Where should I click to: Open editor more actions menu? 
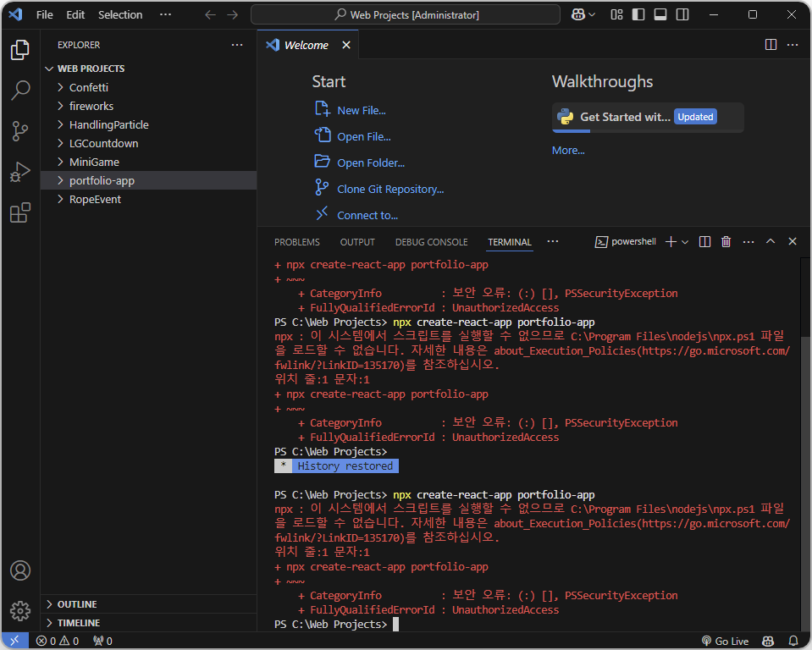(793, 45)
